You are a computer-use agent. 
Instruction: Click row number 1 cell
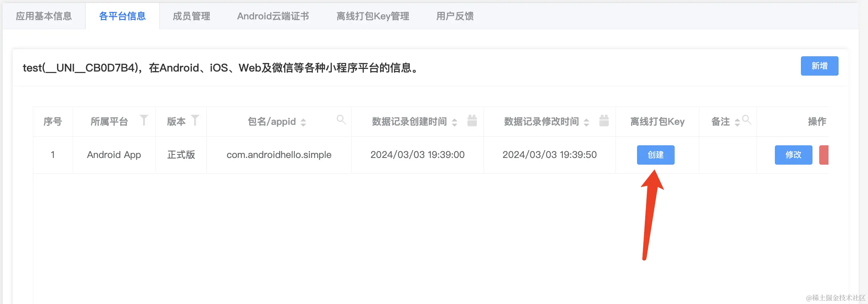53,155
